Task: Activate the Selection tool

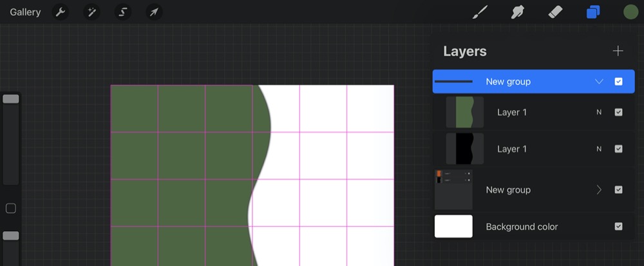Action: coord(122,12)
